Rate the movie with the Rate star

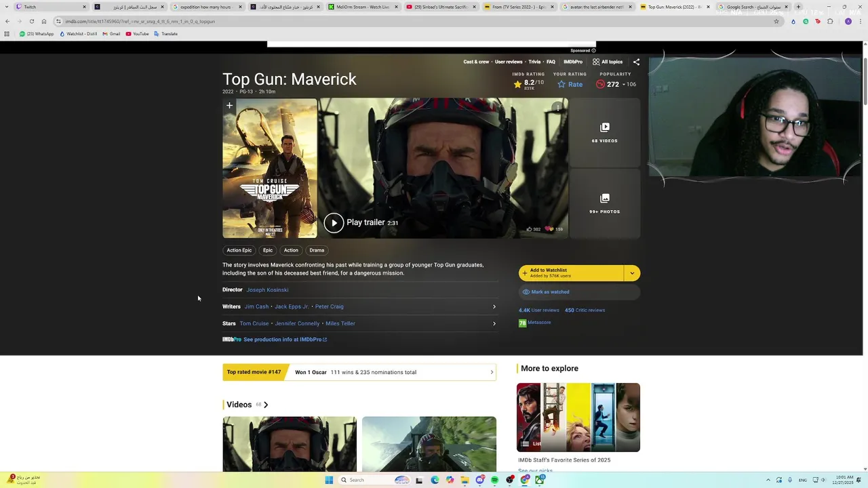(570, 84)
